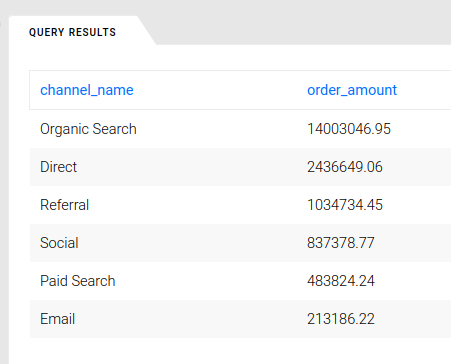Viewport: 451px width, 364px height.
Task: Open the QUERY RESULTS tab
Action: tap(72, 32)
